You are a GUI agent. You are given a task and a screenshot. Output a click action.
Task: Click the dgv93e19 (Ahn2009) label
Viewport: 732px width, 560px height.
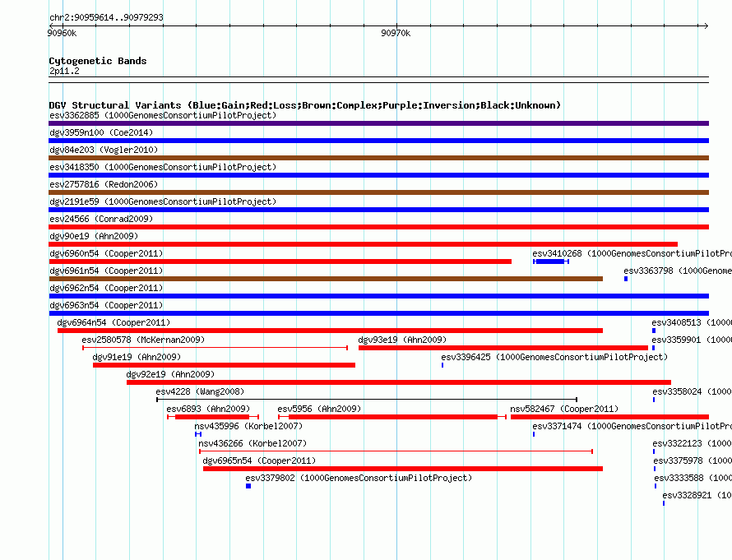402,340
